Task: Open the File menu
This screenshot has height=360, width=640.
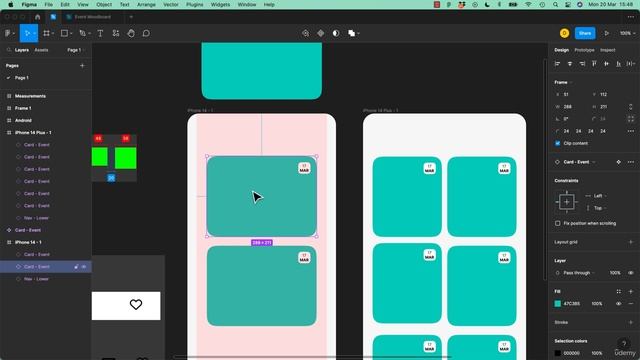Action: [49, 4]
